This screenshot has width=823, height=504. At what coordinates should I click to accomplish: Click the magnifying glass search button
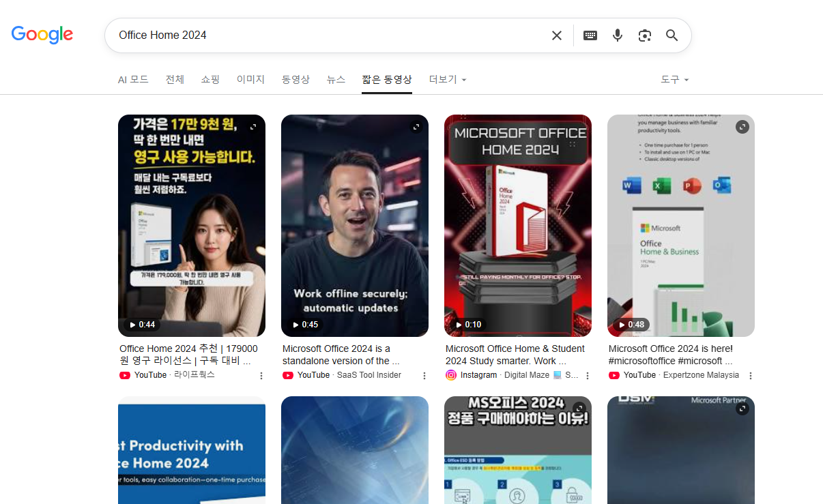672,35
